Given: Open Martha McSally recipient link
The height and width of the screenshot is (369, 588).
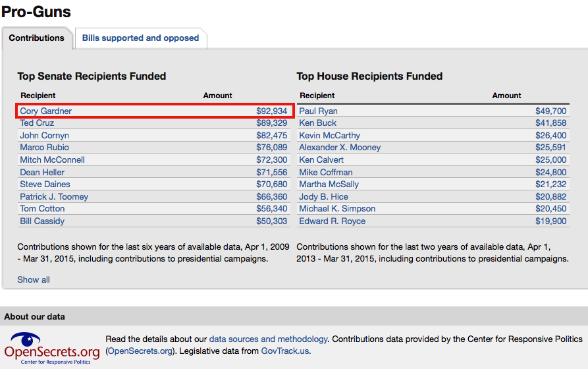Looking at the screenshot, I should [x=329, y=184].
